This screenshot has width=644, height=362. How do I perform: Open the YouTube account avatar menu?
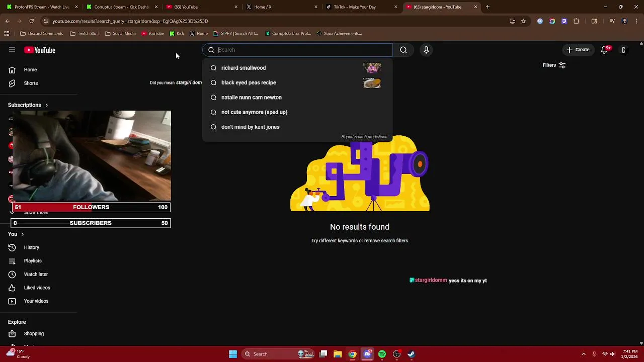tap(624, 50)
